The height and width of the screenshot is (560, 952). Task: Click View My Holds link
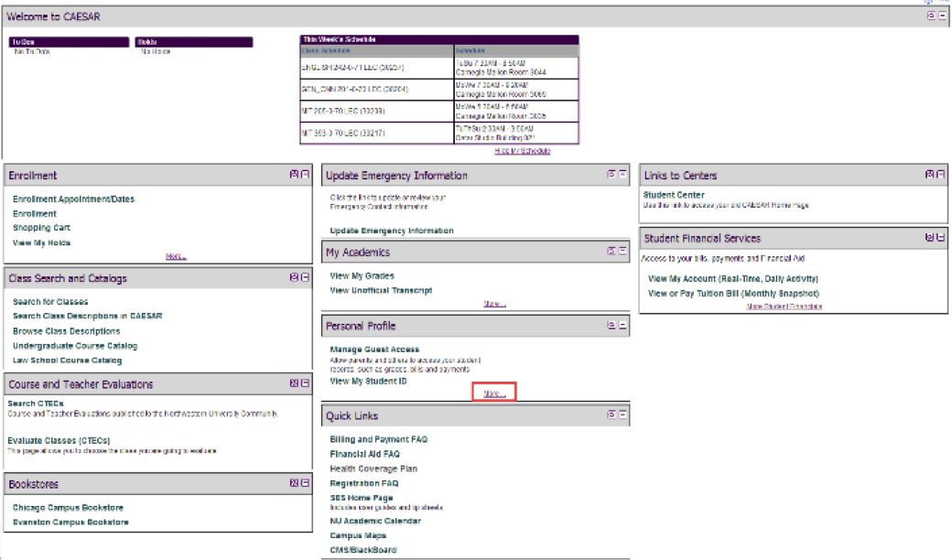click(x=41, y=242)
